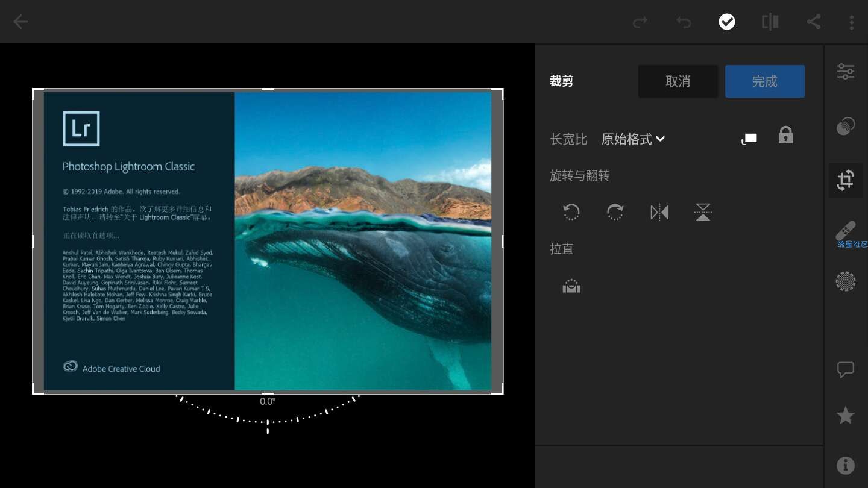
Task: Open the star rating icon
Action: tap(846, 415)
